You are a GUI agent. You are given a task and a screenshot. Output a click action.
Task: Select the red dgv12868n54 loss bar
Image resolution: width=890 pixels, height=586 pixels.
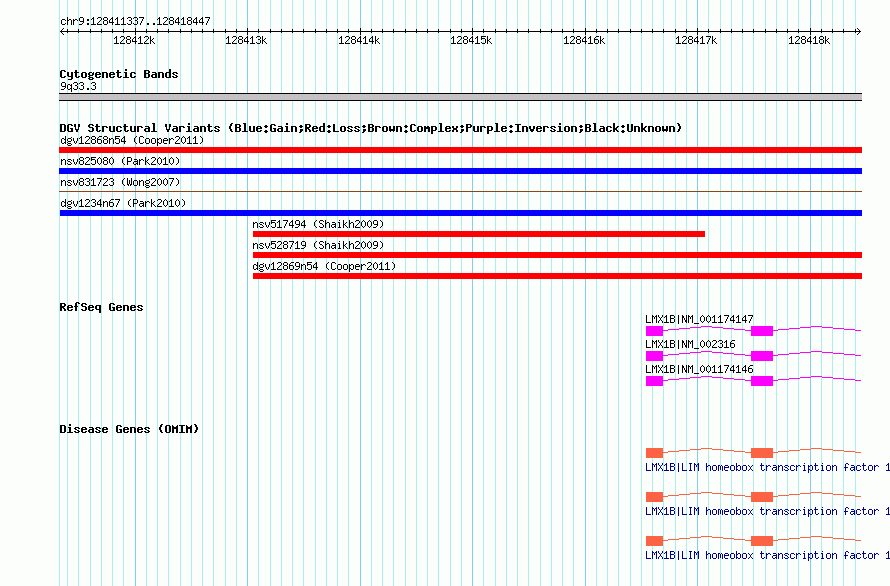pos(460,150)
